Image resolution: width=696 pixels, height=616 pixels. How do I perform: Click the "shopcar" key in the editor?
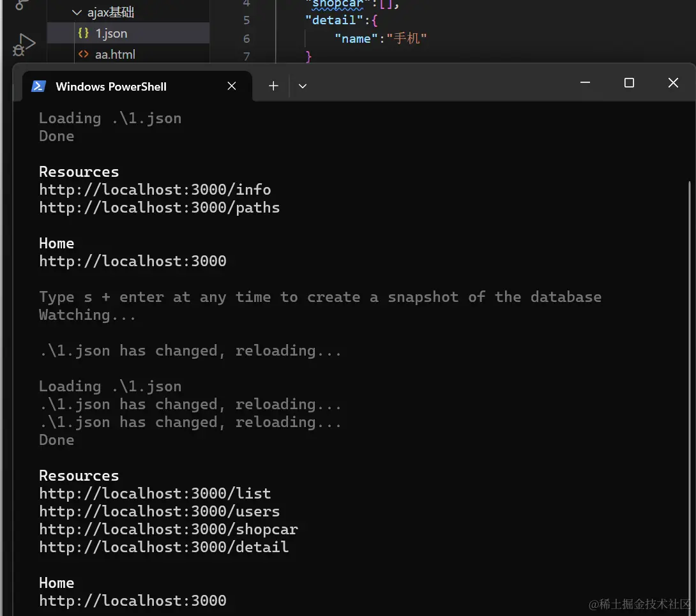337,4
